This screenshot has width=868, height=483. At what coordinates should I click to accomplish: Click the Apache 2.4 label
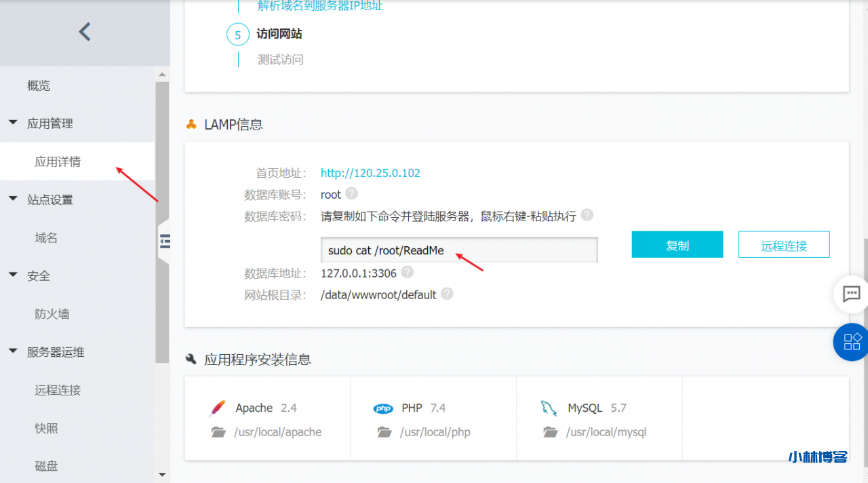(267, 408)
